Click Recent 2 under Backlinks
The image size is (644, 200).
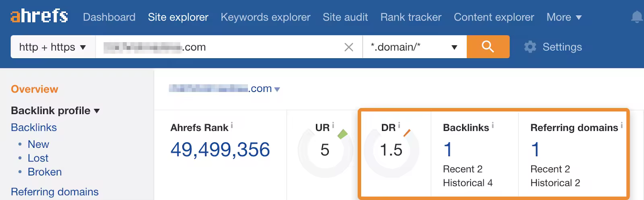click(x=462, y=169)
